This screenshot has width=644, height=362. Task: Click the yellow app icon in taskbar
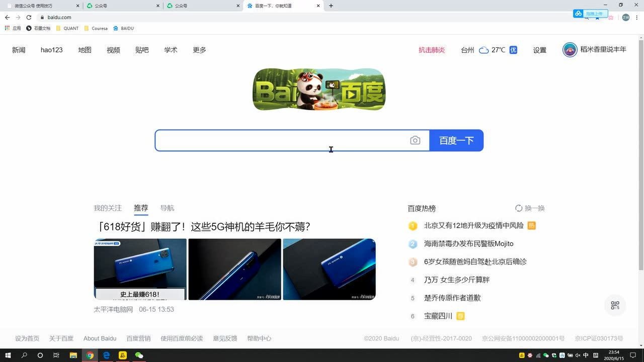coord(122,355)
